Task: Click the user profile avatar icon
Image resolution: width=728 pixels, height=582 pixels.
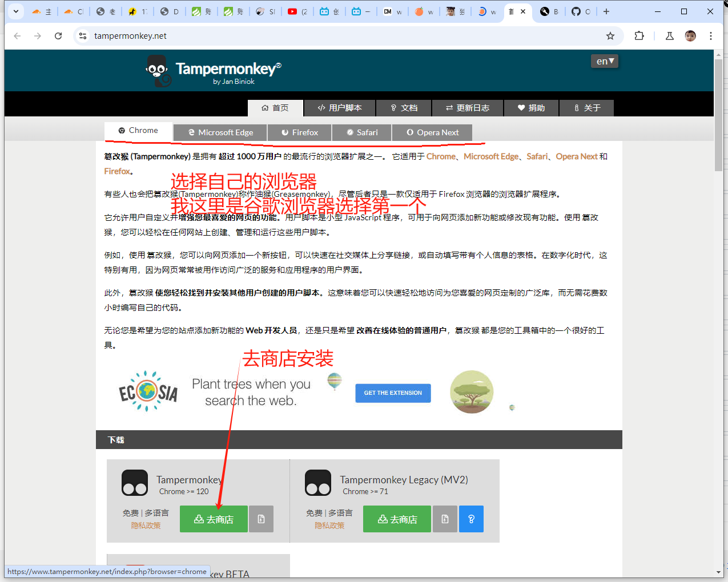Action: point(690,36)
